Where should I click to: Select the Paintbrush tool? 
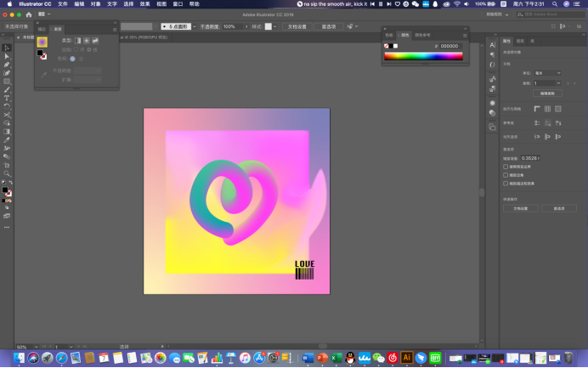point(7,89)
